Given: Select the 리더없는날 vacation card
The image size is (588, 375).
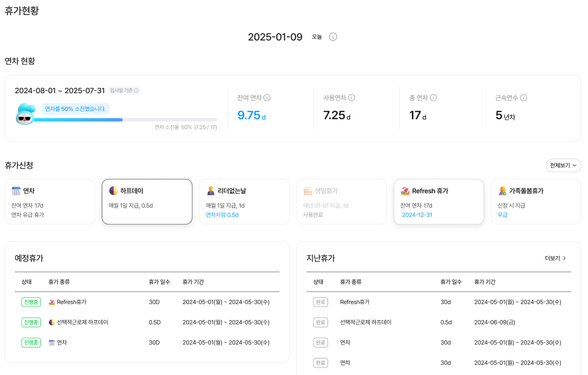Looking at the screenshot, I should (x=244, y=201).
